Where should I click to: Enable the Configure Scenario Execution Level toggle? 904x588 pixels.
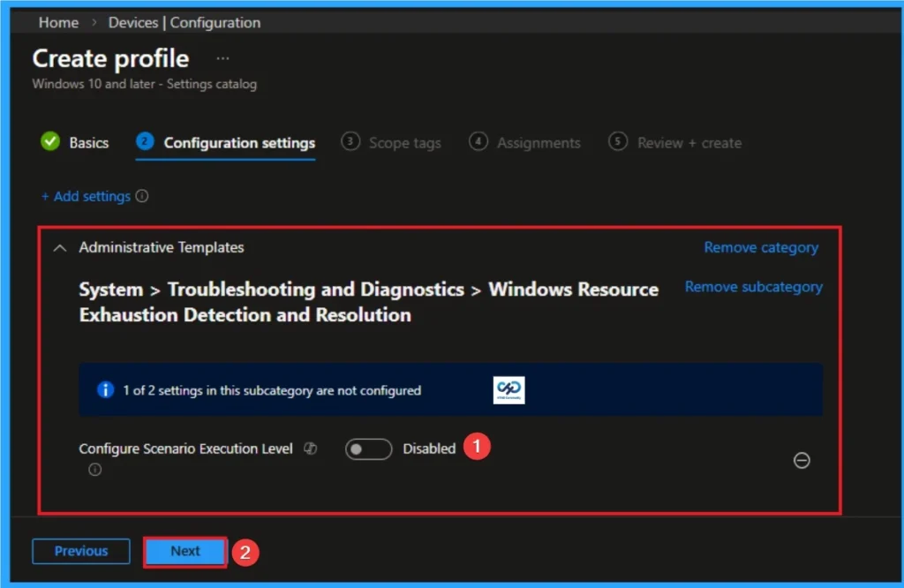368,449
